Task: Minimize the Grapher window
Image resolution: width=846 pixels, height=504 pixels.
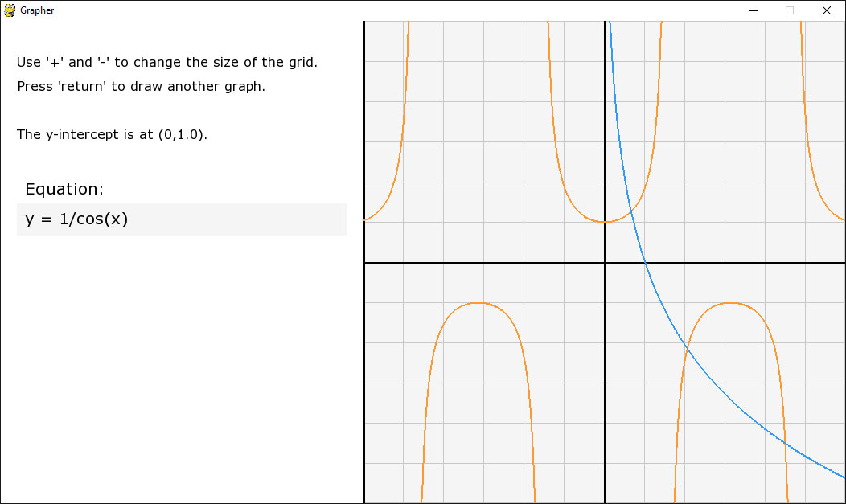Action: (754, 10)
